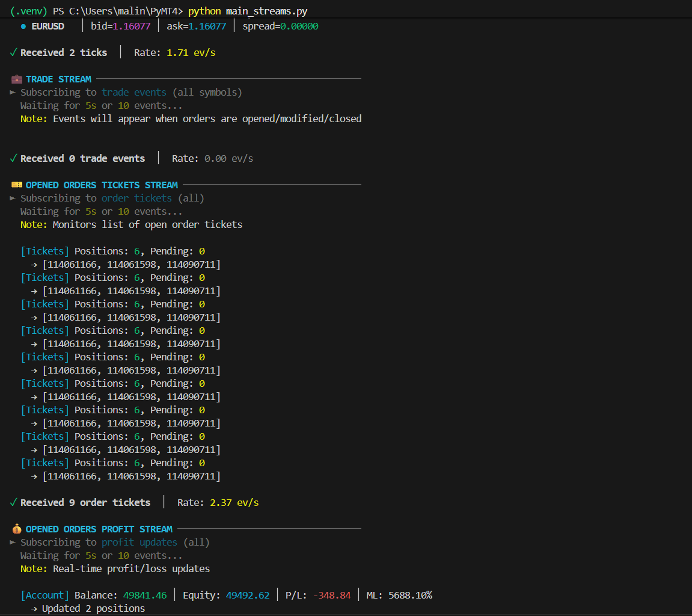Click the subscribe arrow before trade events line
Viewport: 692px width, 616px height.
12,92
